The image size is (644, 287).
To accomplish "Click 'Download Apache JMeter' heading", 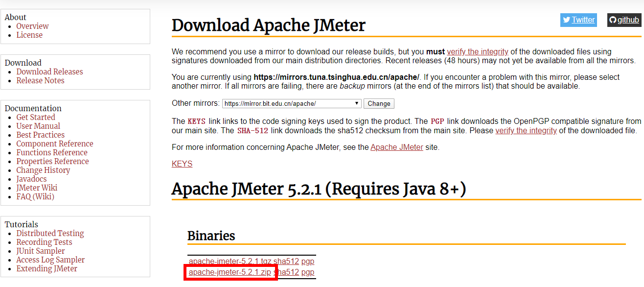I will point(269,25).
